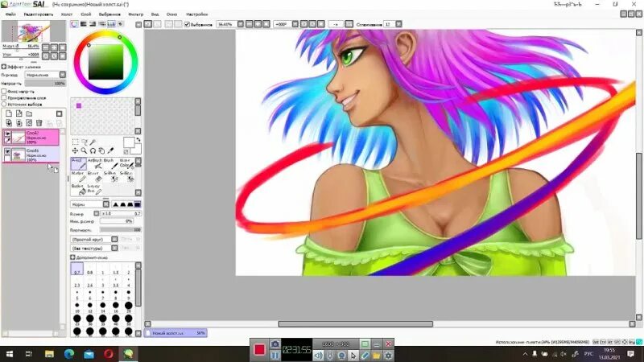Viewport: 644px width, 362px height.
Task: Switch to the 'Новый холст.sai' canvas tab
Action: point(176,333)
